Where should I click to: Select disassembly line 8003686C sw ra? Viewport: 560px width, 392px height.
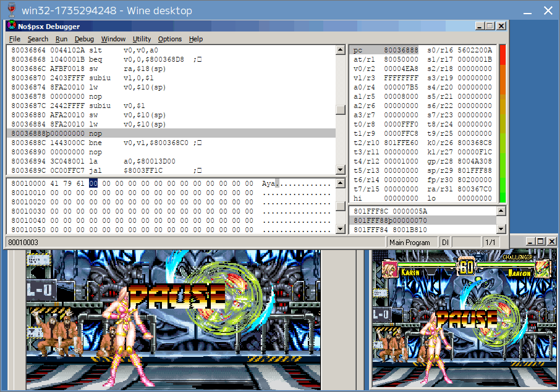[171, 69]
